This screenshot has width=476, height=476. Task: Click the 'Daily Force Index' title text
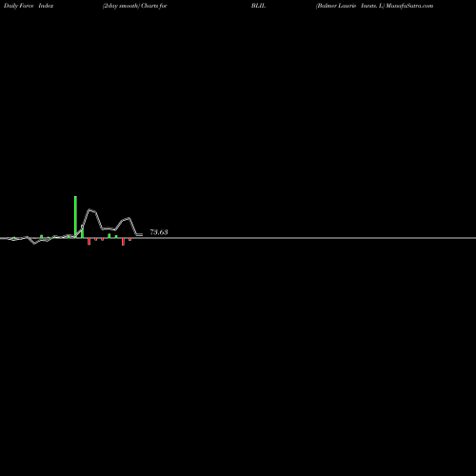(29, 6)
